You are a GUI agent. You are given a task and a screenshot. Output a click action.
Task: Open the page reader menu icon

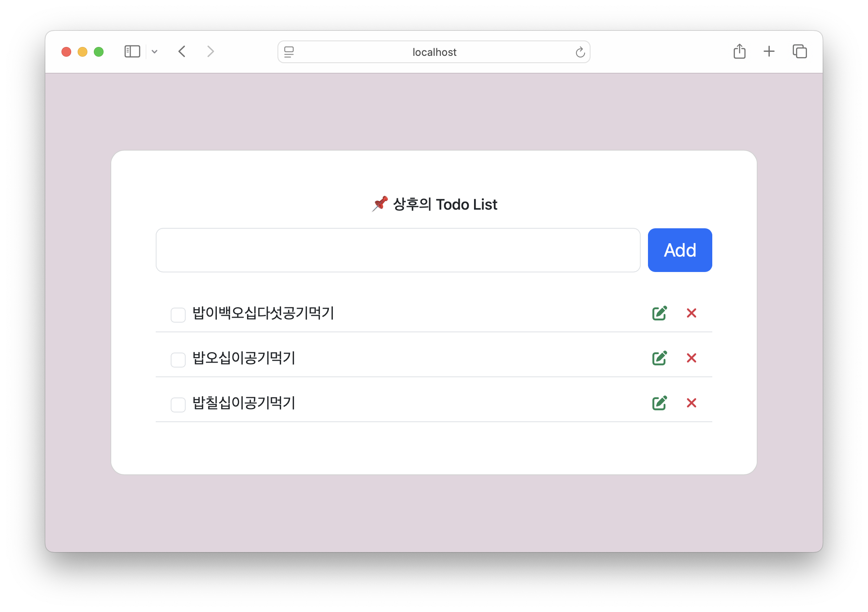tap(289, 52)
